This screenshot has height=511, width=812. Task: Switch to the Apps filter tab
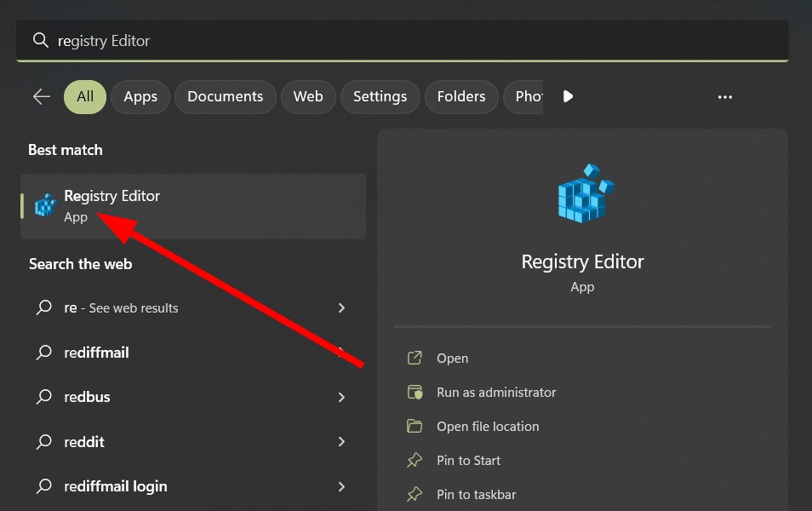coord(140,97)
